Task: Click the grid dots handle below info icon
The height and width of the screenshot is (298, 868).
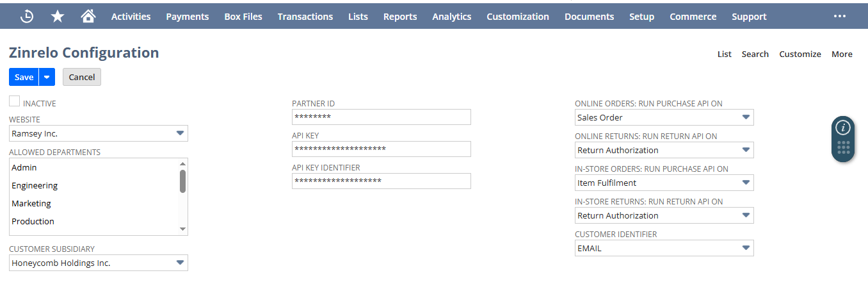Action: point(843,148)
